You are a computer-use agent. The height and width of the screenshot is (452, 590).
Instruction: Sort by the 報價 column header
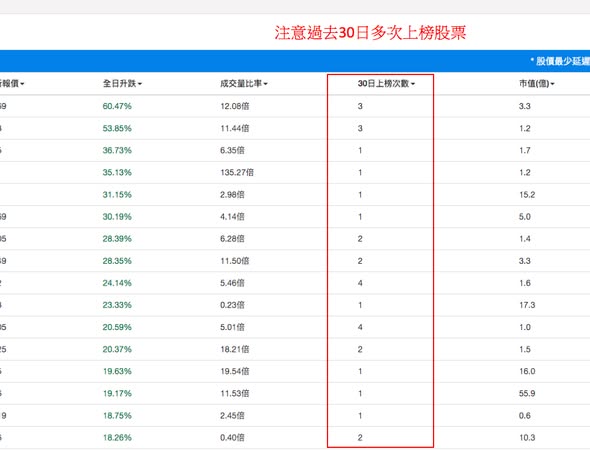tap(12, 84)
